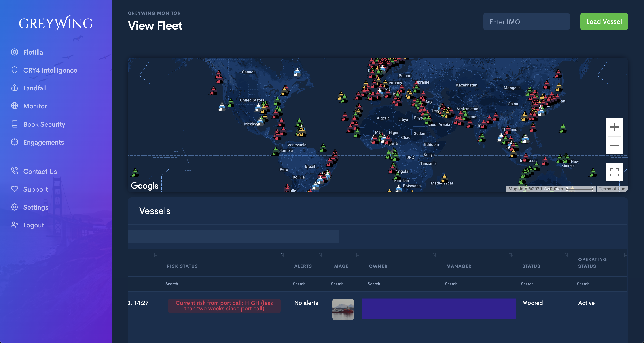The height and width of the screenshot is (343, 644).
Task: Click the yellow vessel marker near Madagascar
Action: [444, 178]
